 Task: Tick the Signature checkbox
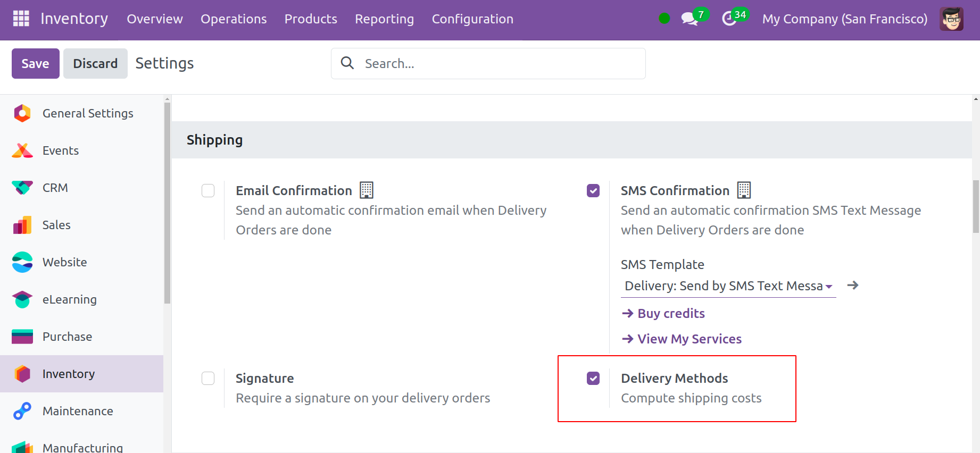click(x=208, y=379)
